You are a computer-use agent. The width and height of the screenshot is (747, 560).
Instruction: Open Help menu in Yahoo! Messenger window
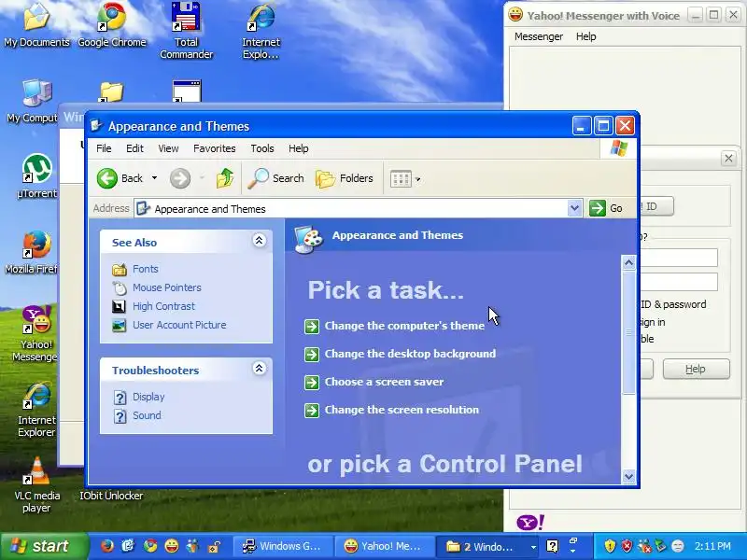click(586, 36)
